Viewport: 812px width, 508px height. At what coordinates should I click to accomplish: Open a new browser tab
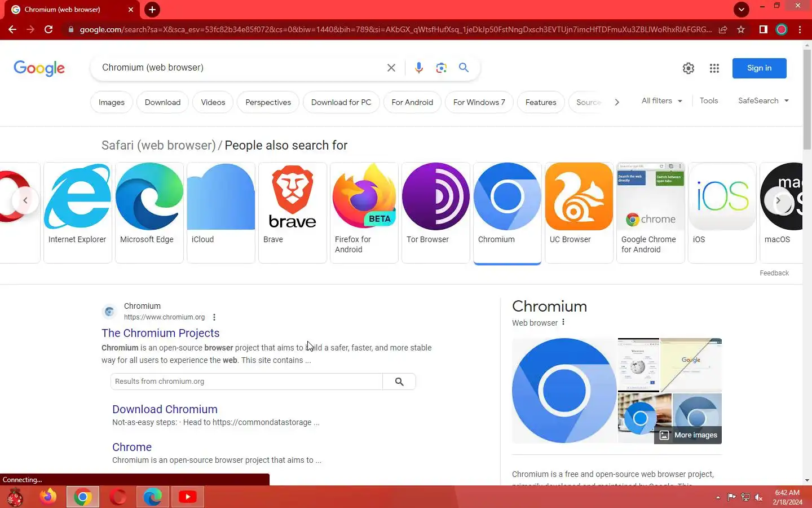pyautogui.click(x=152, y=10)
